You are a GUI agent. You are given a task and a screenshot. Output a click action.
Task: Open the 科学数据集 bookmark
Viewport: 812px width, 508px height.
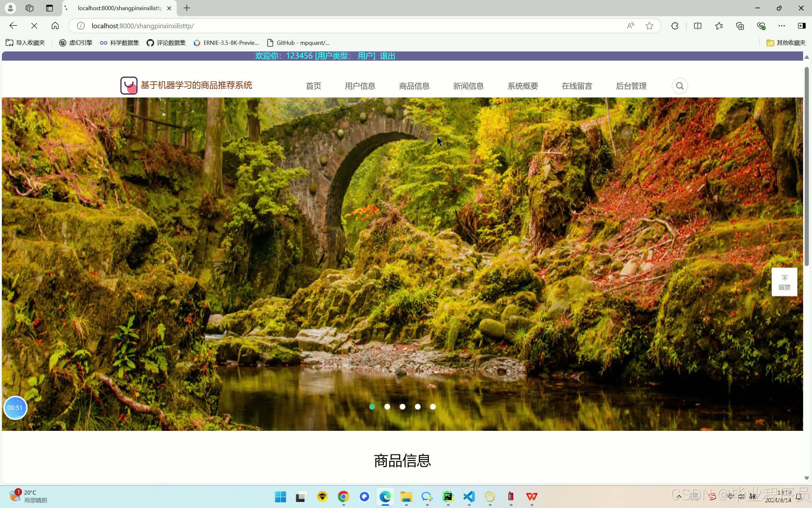pos(120,43)
